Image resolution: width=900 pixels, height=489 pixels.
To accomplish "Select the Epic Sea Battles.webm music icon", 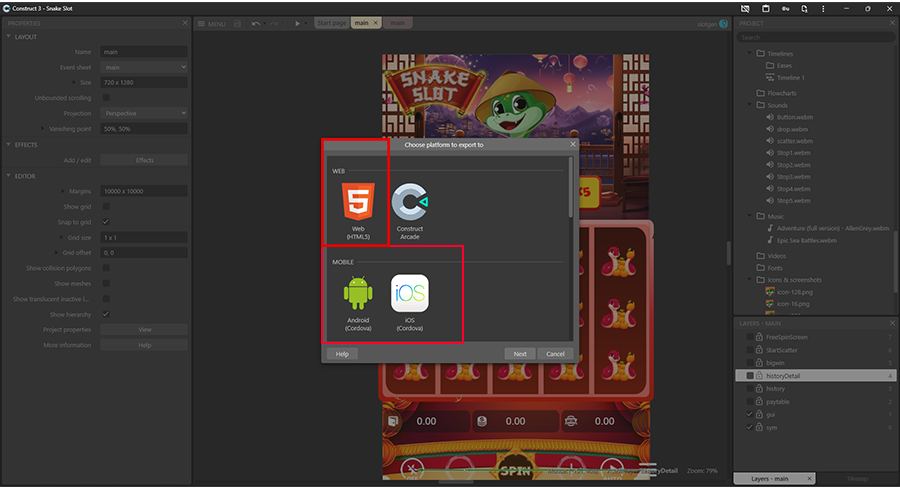I will [x=770, y=240].
